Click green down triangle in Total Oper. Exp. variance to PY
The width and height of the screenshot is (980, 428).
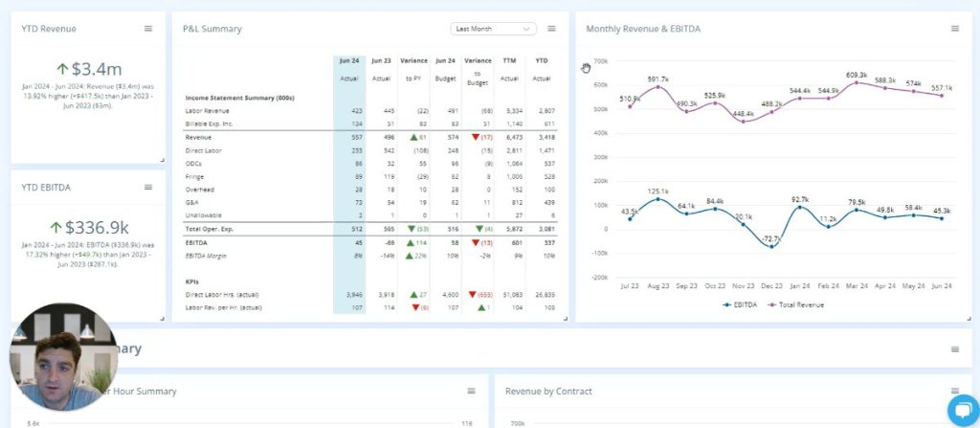click(410, 229)
